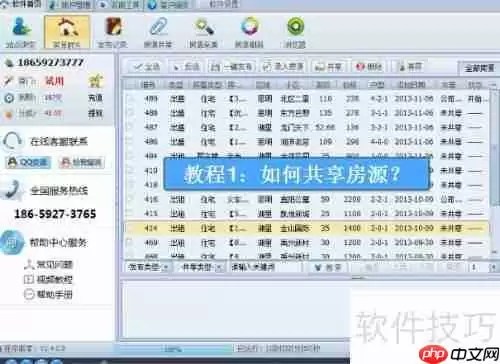Open 帮助手册 help manual entry

(x=49, y=294)
